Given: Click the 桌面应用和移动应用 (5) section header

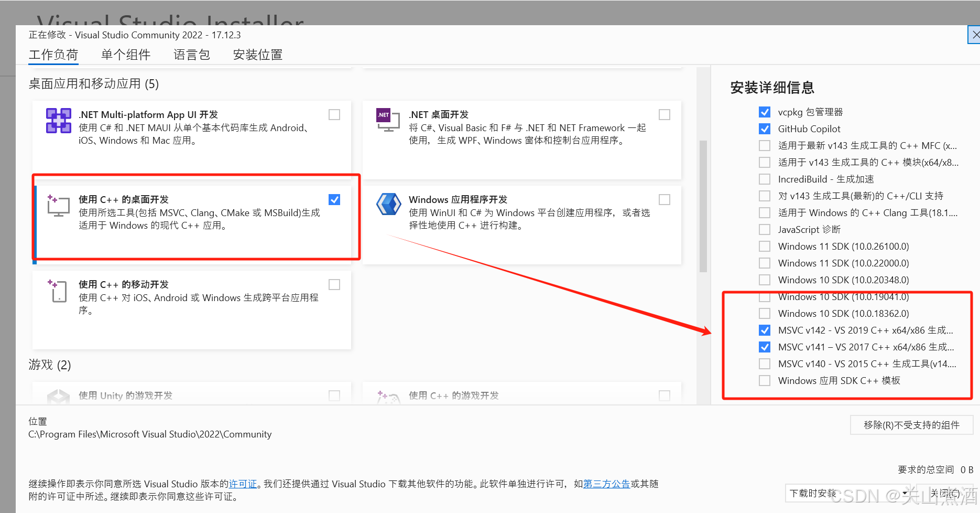Looking at the screenshot, I should 94,84.
